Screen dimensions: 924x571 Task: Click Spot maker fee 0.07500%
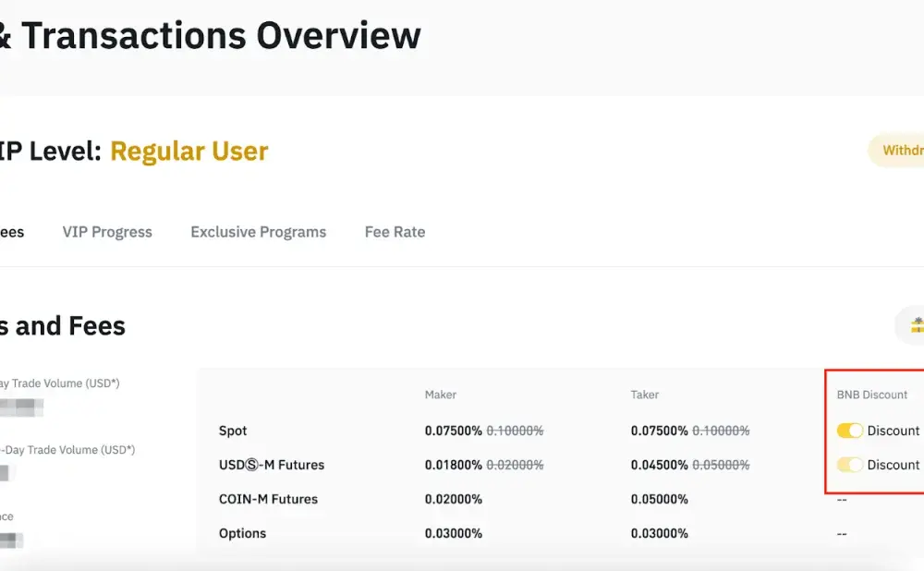[x=453, y=431]
